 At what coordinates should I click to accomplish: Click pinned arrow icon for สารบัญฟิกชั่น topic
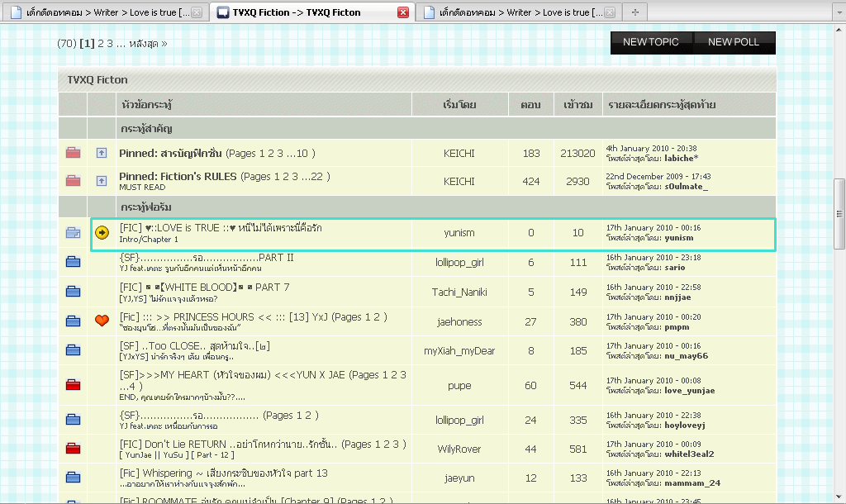tap(102, 153)
